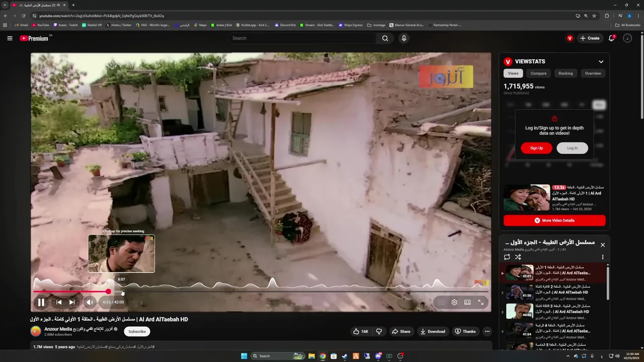
Task: Send Thanks to the creator
Action: [x=465, y=331]
